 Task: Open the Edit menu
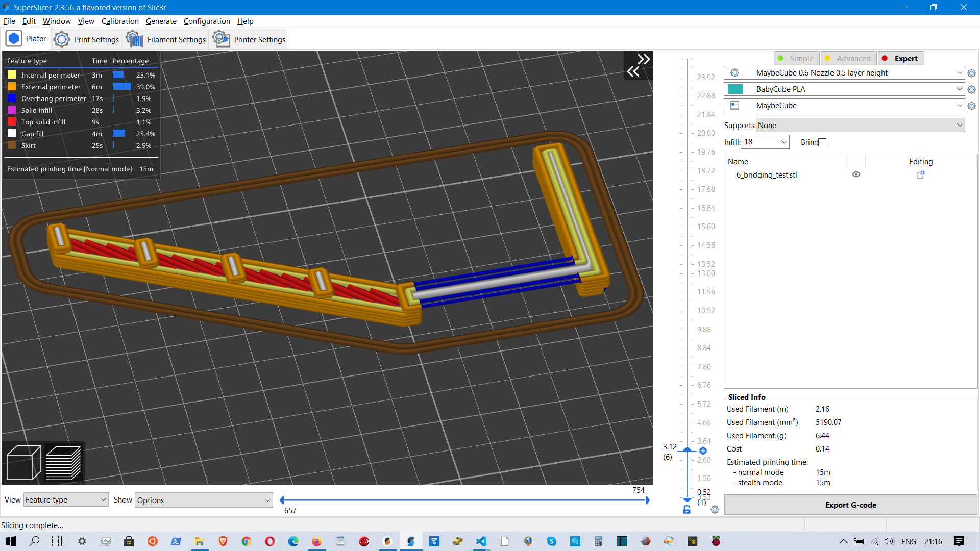point(29,21)
